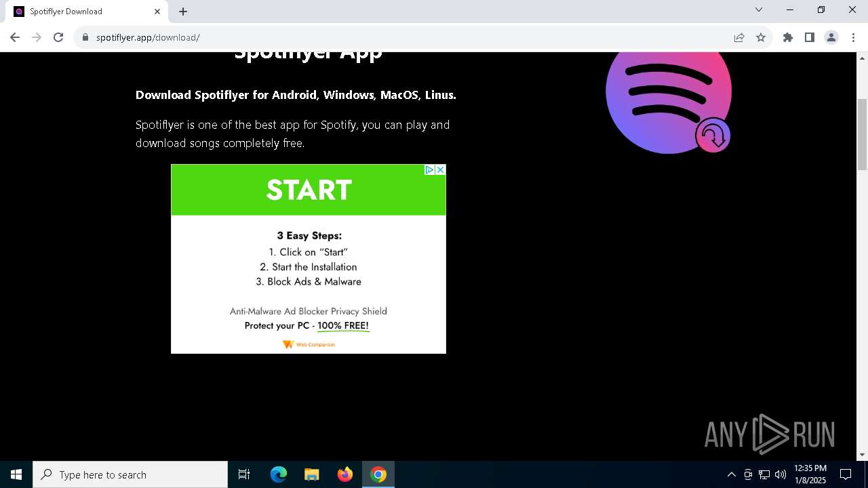Reload the Spotiflyer page
Viewport: 868px width, 488px height.
coord(58,37)
